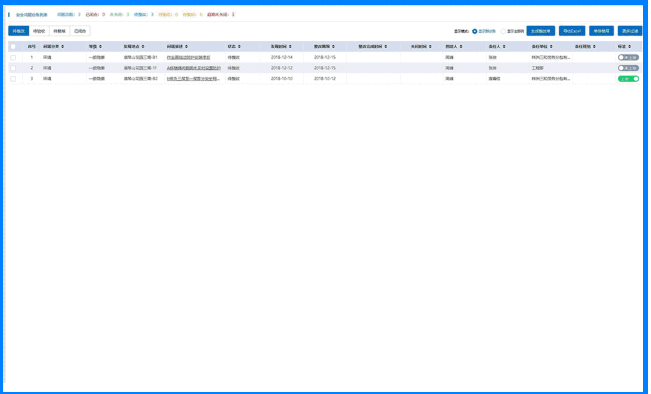Click the 超期未关闭 overdue count statistic
651x394 pixels.
click(221, 15)
